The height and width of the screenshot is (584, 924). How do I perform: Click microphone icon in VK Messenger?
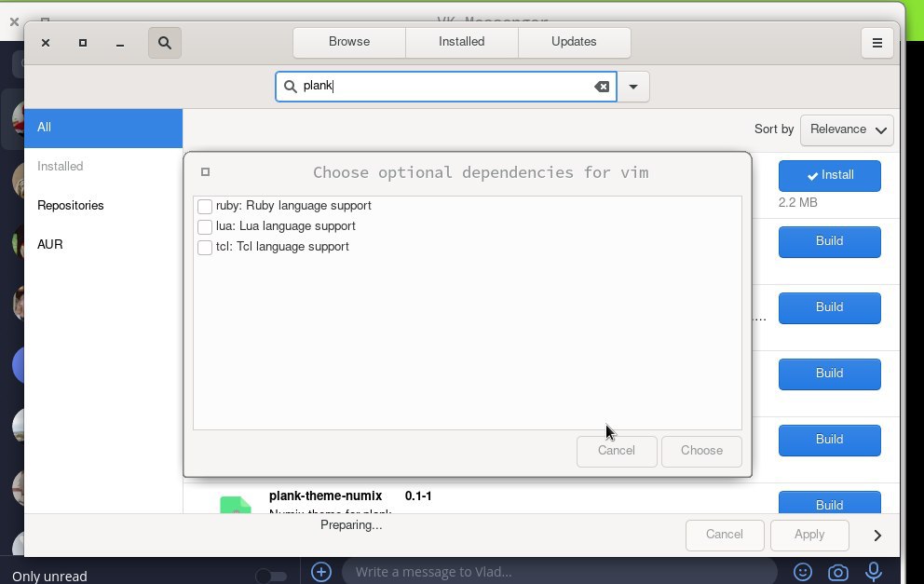coord(874,572)
